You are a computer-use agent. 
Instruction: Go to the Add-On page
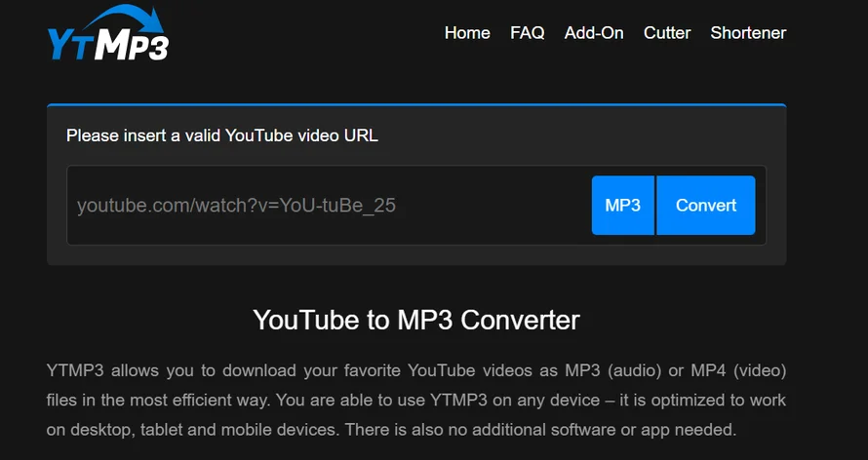point(594,32)
